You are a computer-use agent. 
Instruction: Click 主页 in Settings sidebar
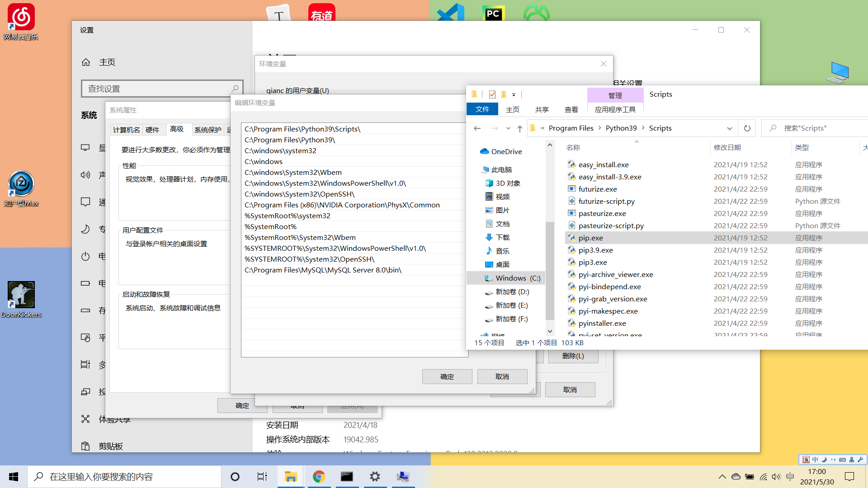coord(107,62)
